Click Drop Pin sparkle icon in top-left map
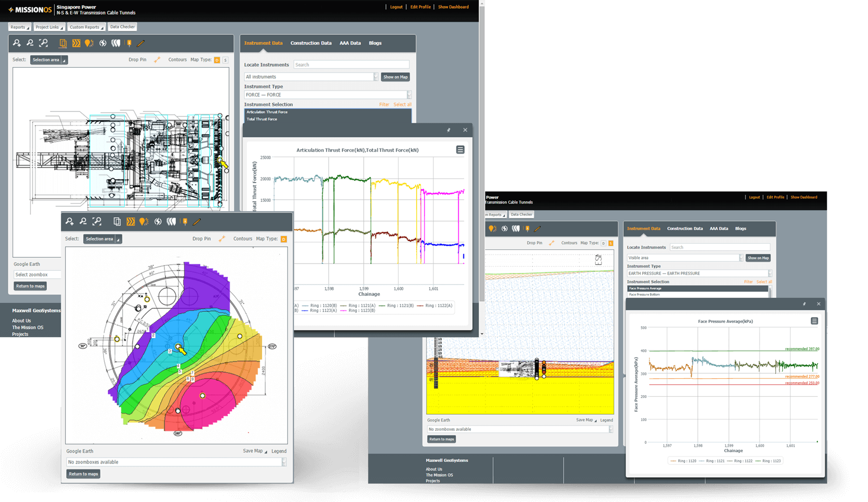868x502 pixels. pyautogui.click(x=157, y=60)
